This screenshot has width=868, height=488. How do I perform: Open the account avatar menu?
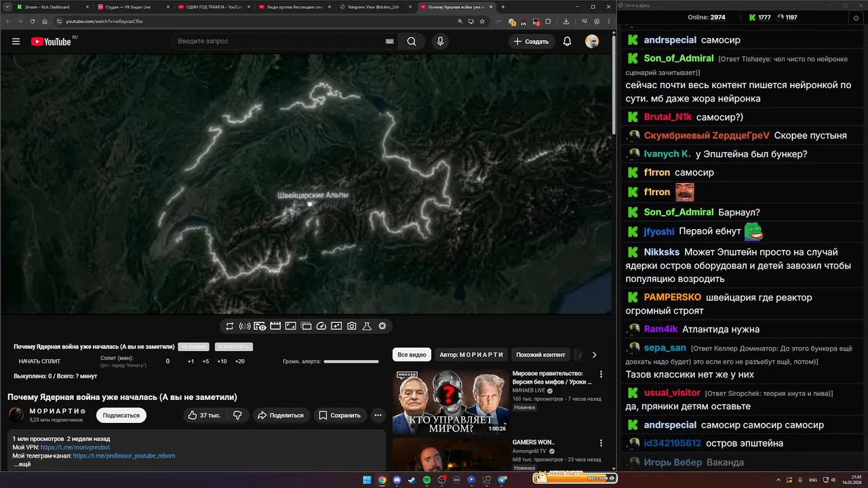pos(592,41)
